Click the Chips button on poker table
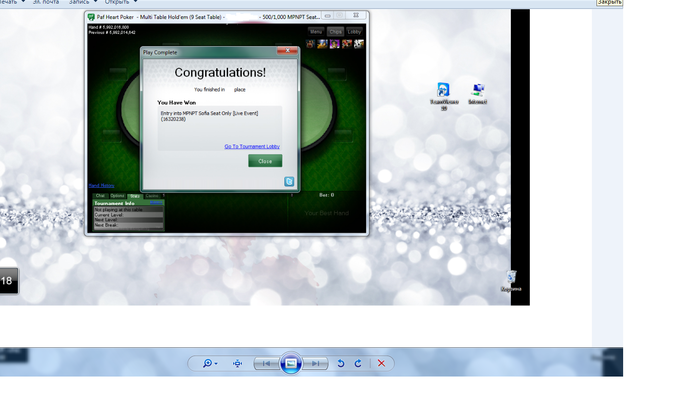The width and height of the screenshot is (700, 394). pos(335,32)
